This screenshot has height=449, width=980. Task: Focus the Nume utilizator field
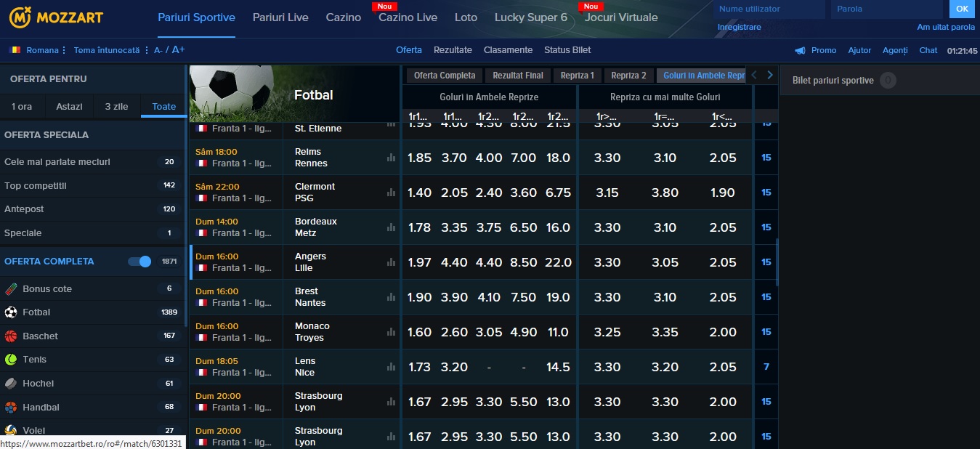pyautogui.click(x=769, y=9)
